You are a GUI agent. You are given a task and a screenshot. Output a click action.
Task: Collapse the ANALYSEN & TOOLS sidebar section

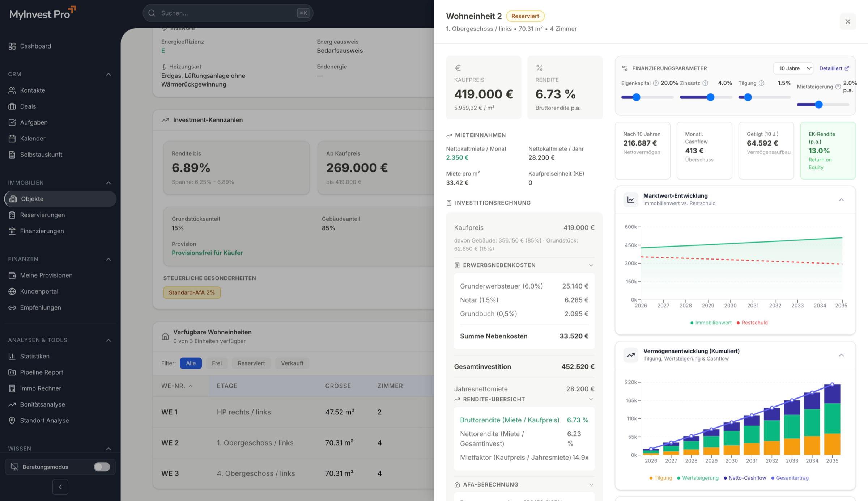pos(109,340)
